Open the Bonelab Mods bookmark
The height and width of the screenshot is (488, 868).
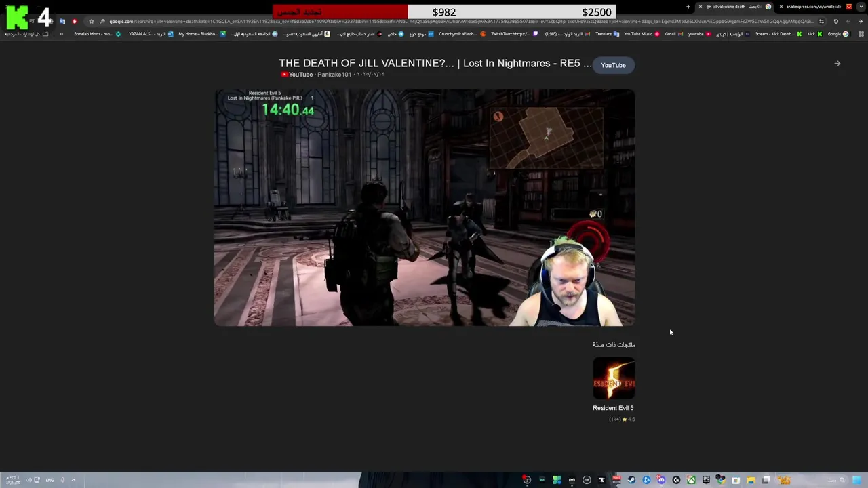click(x=98, y=34)
